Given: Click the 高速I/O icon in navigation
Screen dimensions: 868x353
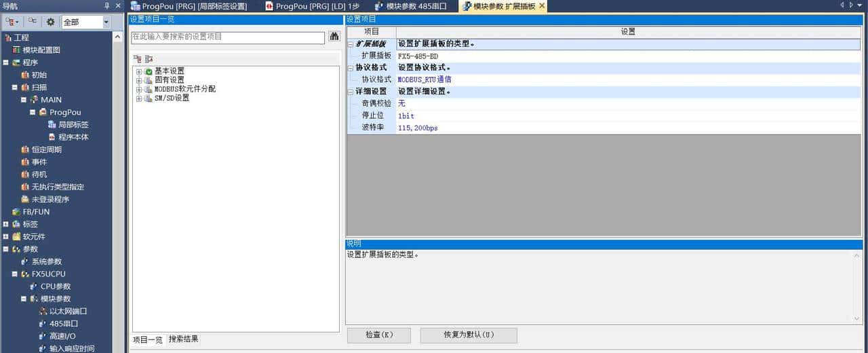Looking at the screenshot, I should click(43, 336).
